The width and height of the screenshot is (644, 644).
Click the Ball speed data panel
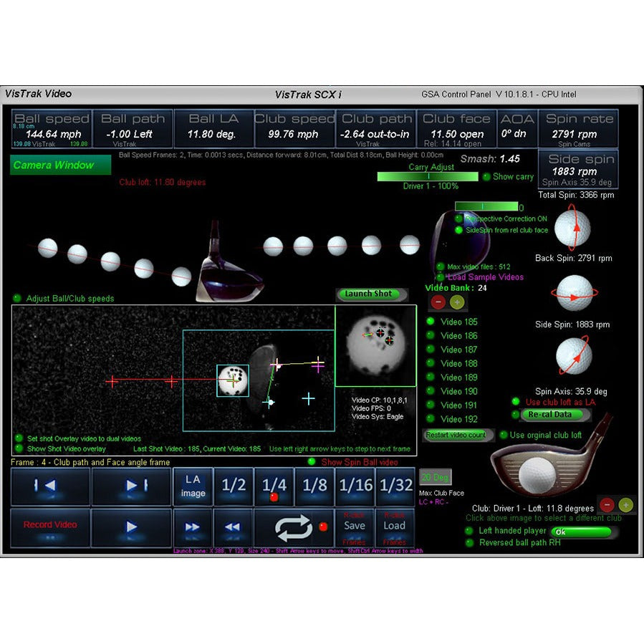pos(52,128)
